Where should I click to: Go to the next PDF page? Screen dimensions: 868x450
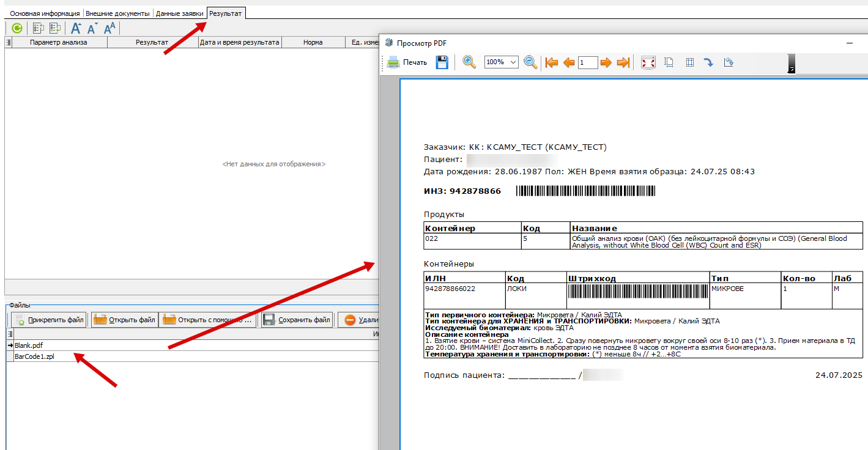point(606,62)
